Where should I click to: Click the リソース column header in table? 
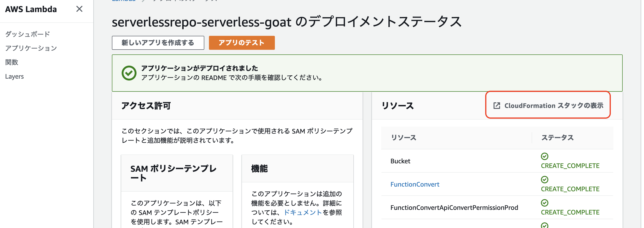point(403,137)
